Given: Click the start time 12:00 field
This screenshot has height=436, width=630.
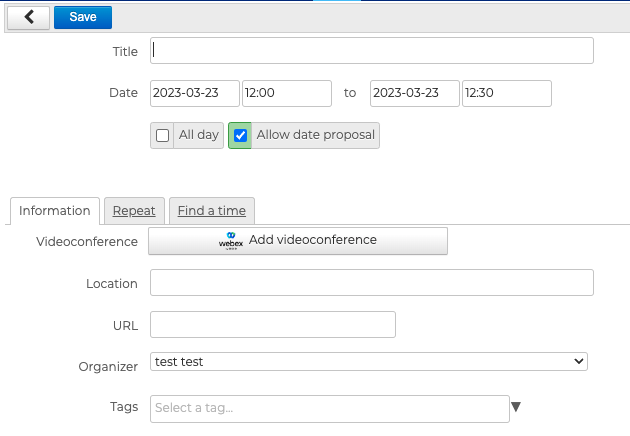Looking at the screenshot, I should coord(286,93).
